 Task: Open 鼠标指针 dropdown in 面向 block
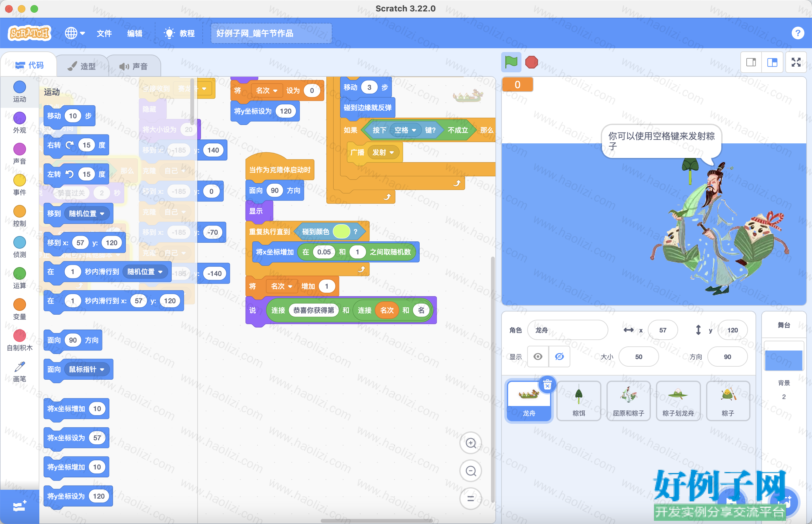87,369
